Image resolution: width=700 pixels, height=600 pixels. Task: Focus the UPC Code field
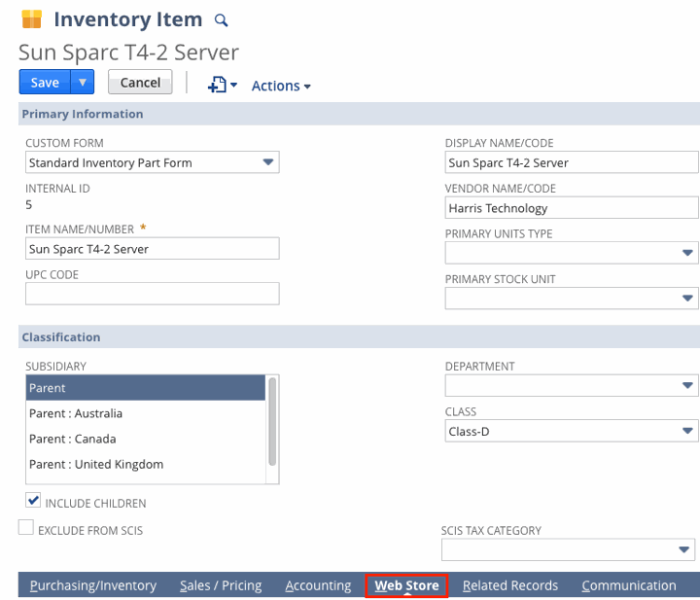pyautogui.click(x=153, y=294)
